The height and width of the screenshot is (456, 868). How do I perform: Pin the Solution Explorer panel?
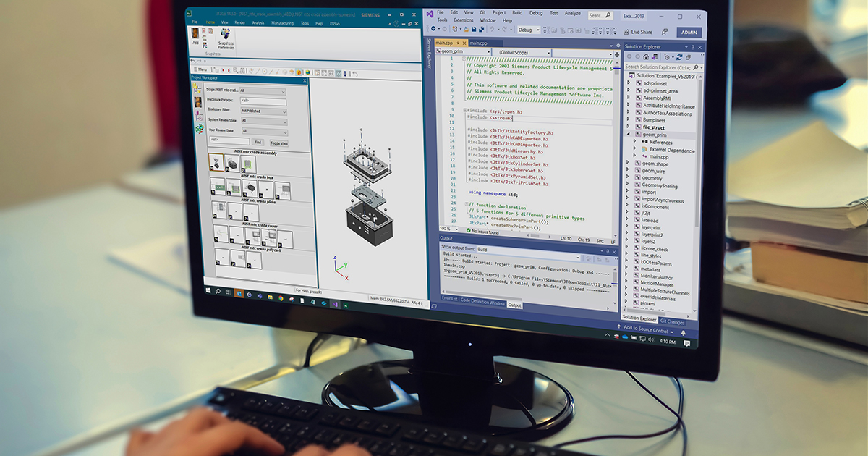(x=693, y=46)
